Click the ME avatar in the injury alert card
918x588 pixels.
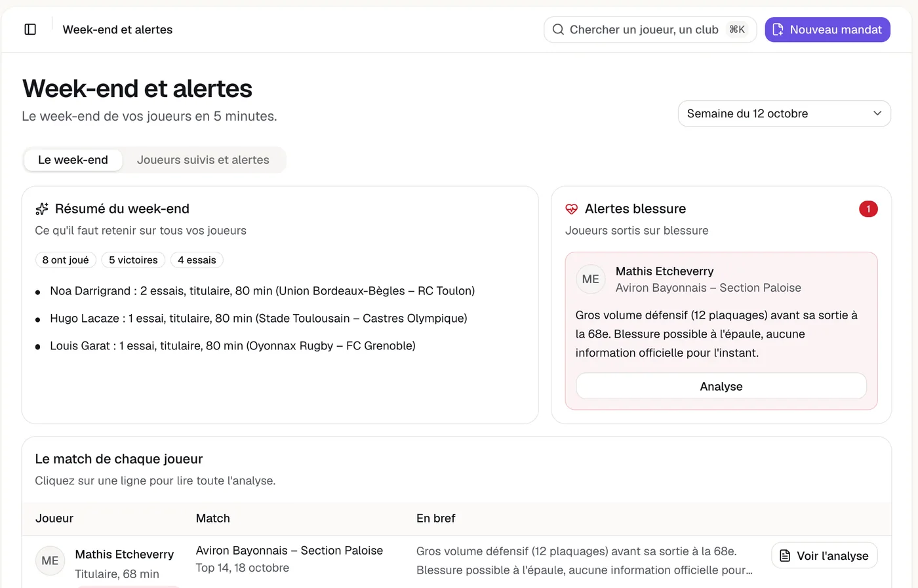(590, 279)
